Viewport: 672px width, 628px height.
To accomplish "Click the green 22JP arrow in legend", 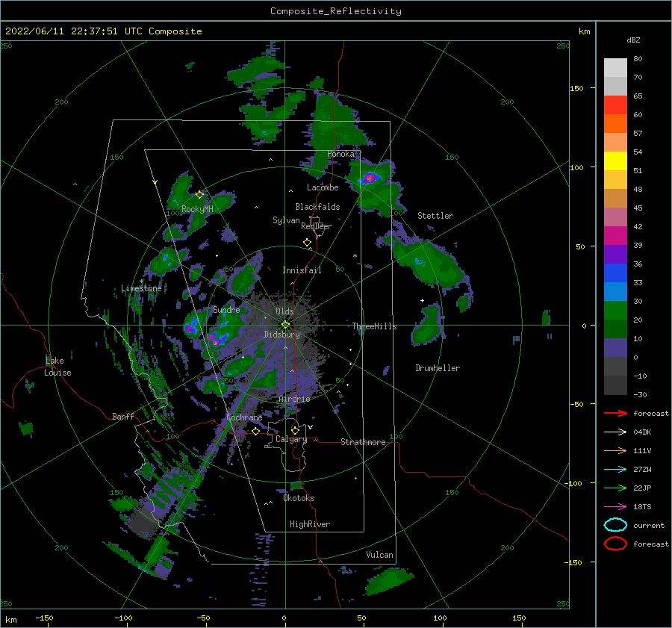I will tap(615, 488).
